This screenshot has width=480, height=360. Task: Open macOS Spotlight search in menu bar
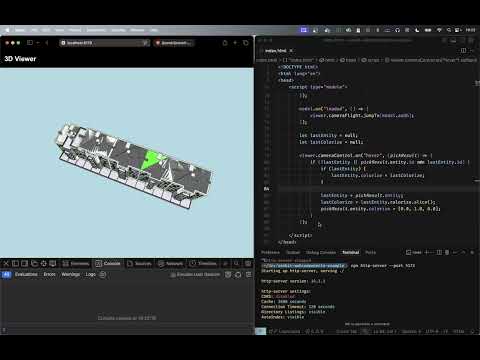click(x=449, y=30)
